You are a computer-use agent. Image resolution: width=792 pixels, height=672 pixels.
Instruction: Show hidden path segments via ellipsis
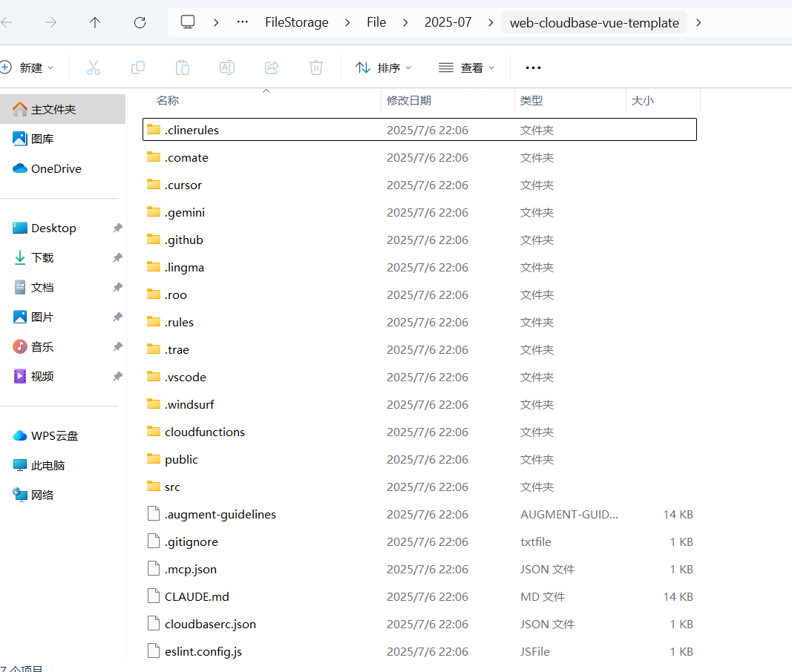click(x=243, y=22)
